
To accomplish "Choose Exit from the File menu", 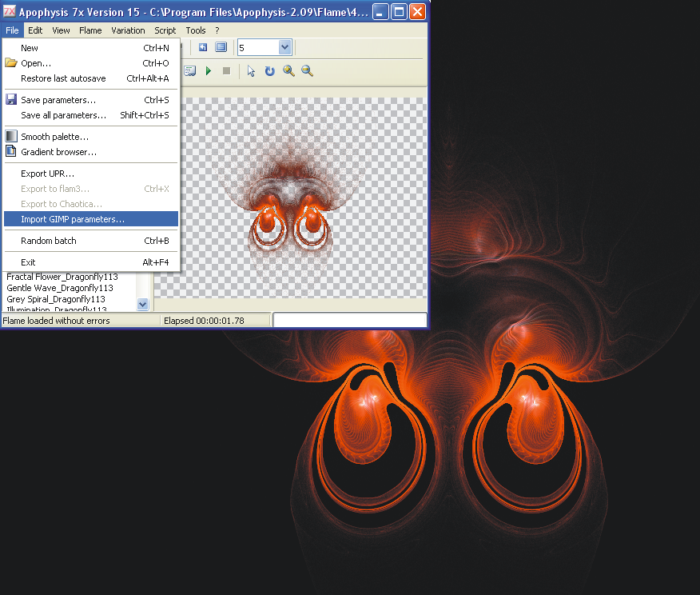I will pos(90,262).
